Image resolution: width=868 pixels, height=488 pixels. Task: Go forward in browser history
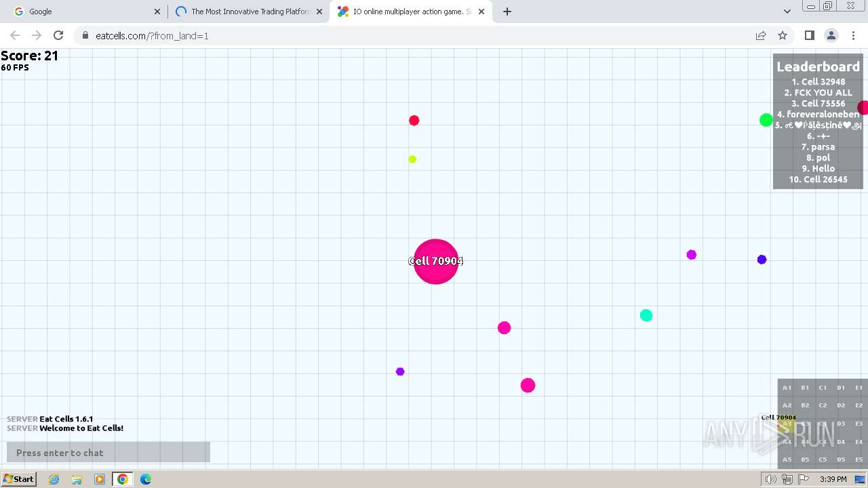click(37, 35)
